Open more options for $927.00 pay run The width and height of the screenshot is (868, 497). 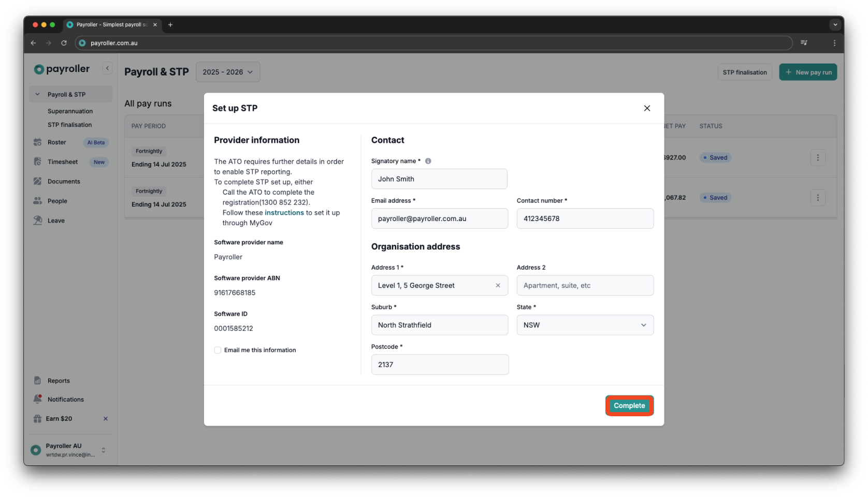[818, 157]
